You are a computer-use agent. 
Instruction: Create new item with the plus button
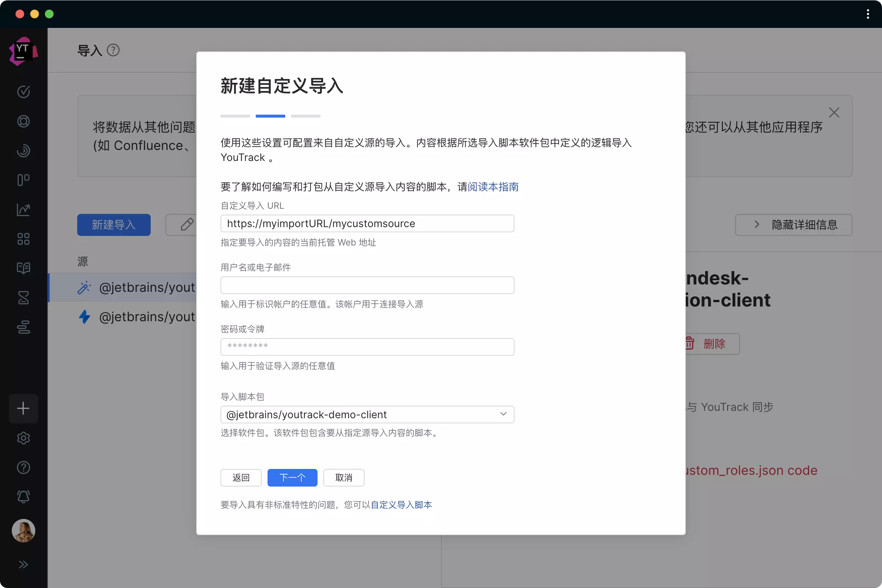[23, 408]
